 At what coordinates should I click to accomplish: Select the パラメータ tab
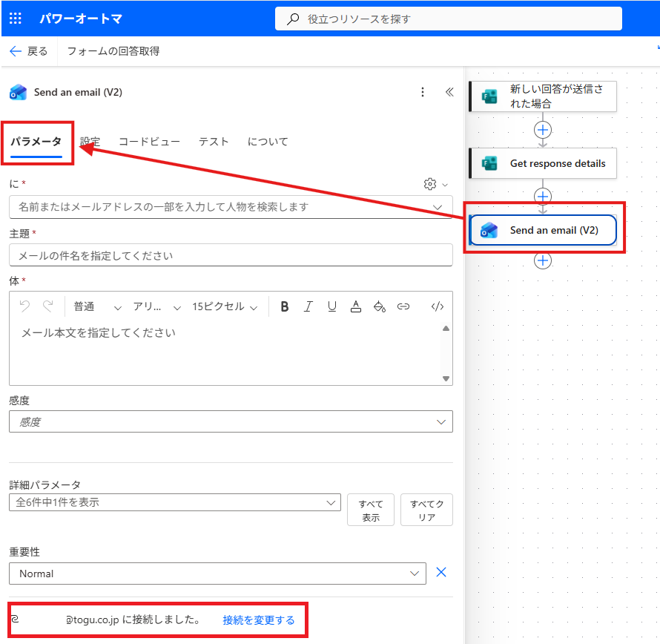pos(36,142)
